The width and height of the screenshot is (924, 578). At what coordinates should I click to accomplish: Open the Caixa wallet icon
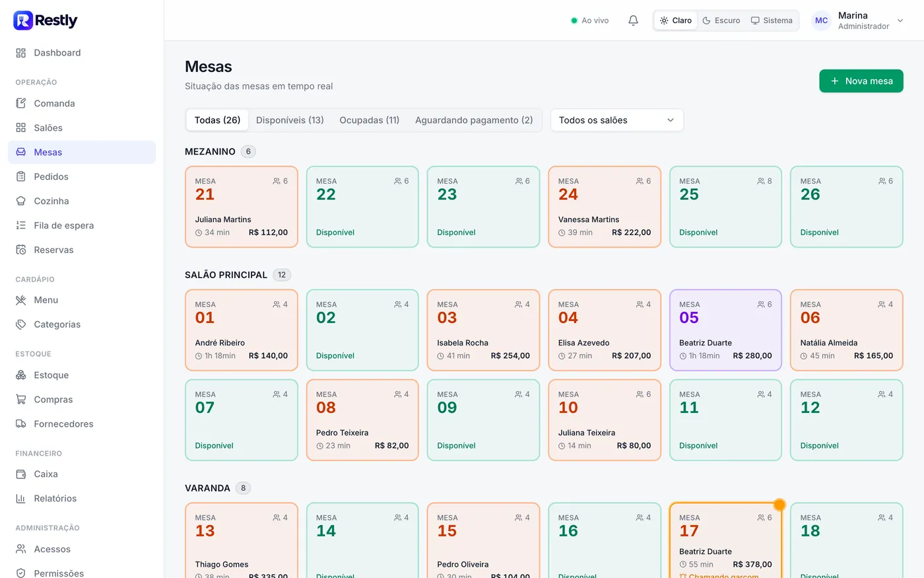click(x=21, y=474)
